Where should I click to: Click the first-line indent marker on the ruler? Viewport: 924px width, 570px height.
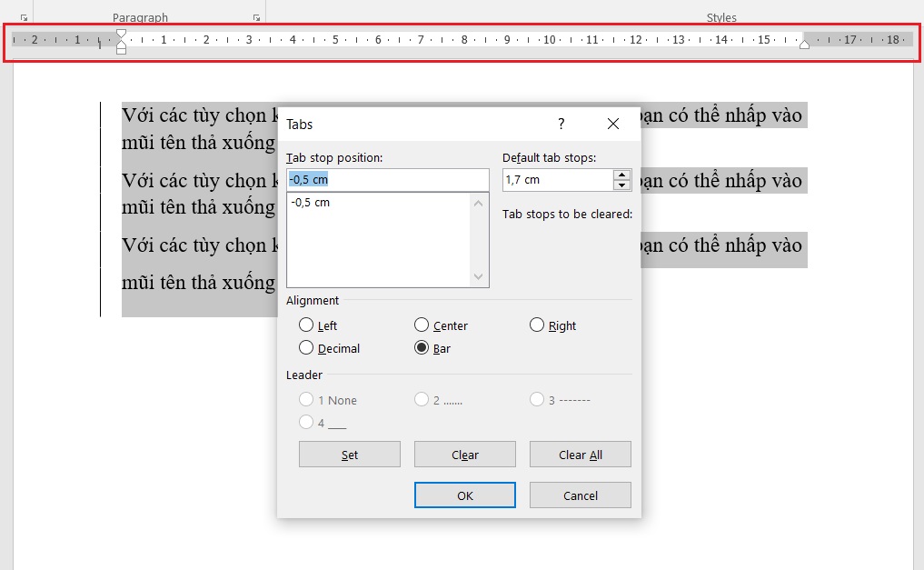pos(121,33)
